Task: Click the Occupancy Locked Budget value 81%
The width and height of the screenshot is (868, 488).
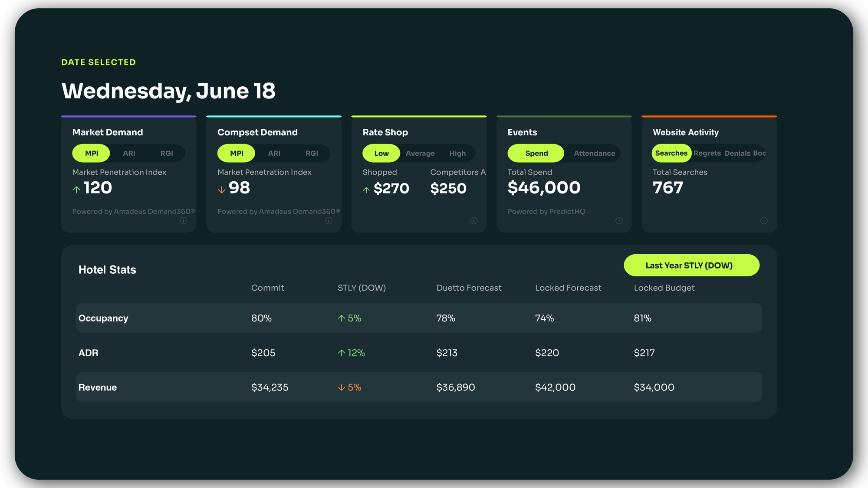Action: pos(643,318)
